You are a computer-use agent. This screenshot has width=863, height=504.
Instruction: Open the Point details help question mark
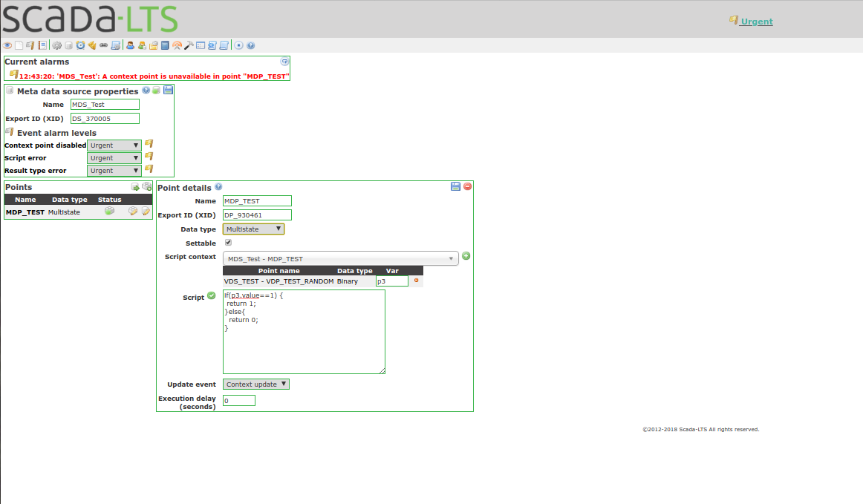point(218,186)
